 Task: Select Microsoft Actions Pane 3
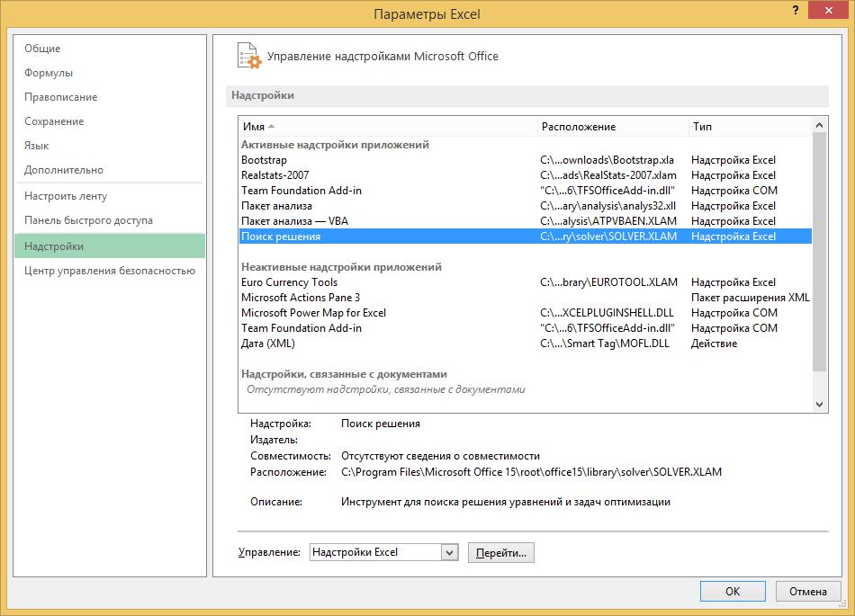pos(525,298)
